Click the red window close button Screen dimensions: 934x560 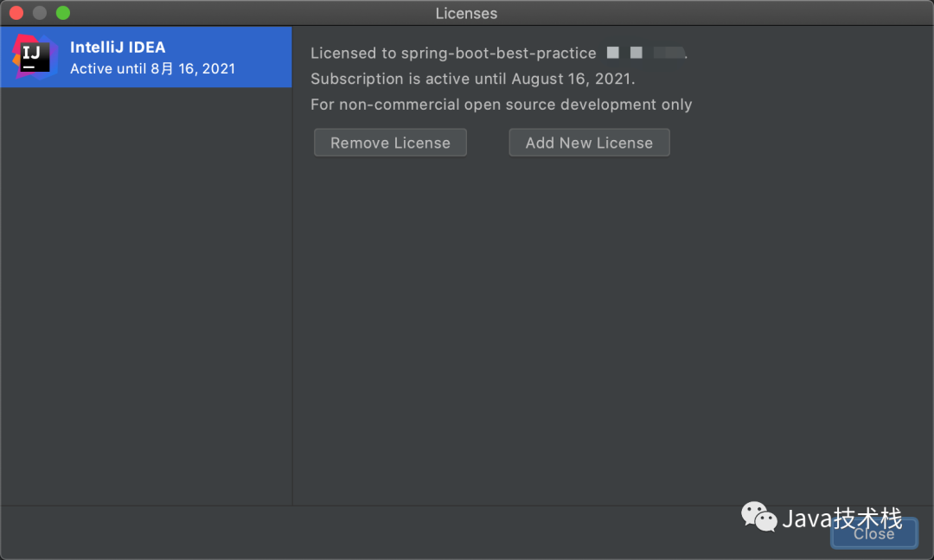click(16, 13)
